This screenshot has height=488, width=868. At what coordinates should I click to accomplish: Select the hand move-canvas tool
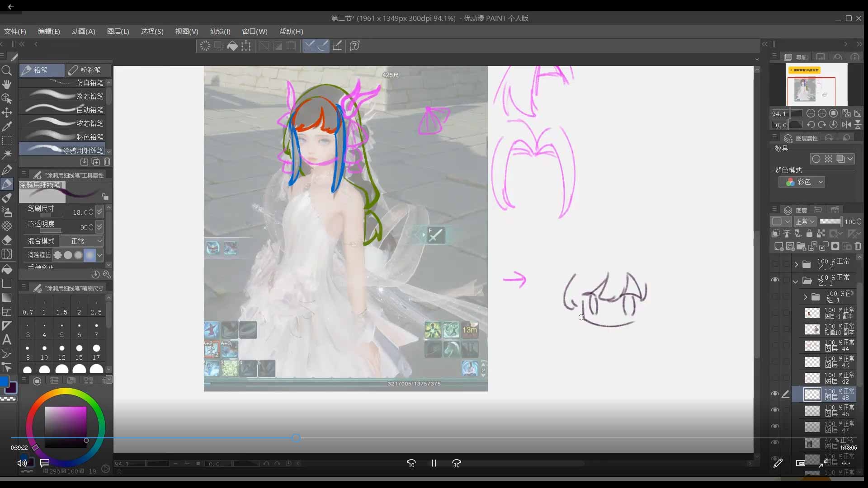pos(7,84)
